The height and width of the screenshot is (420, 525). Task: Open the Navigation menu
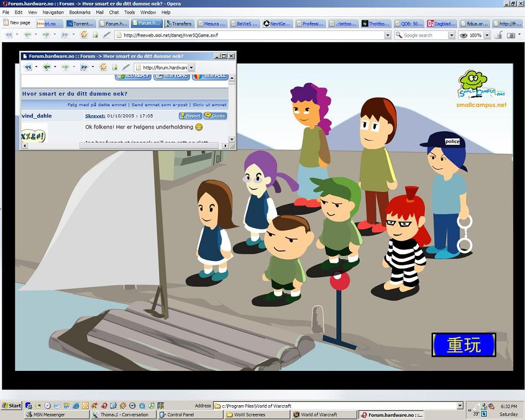53,13
